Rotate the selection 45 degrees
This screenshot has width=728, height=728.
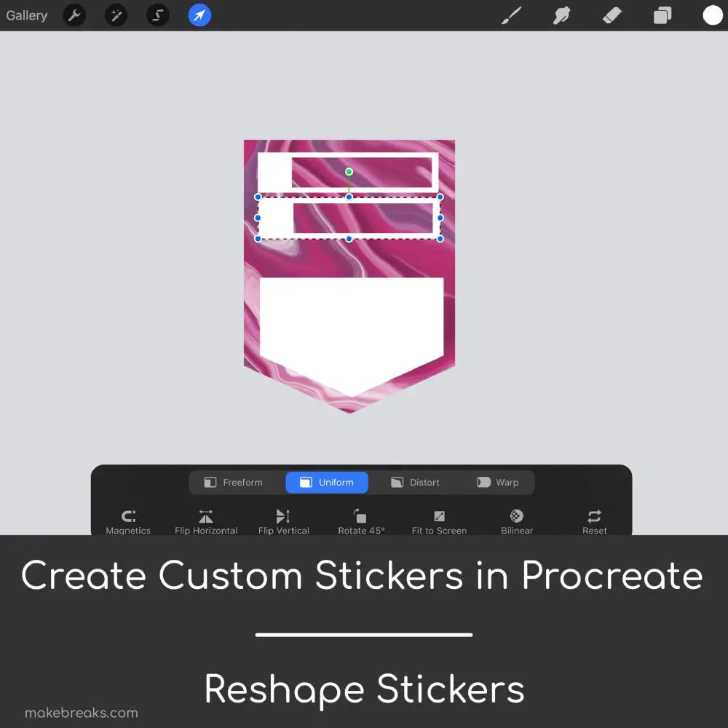pyautogui.click(x=361, y=522)
